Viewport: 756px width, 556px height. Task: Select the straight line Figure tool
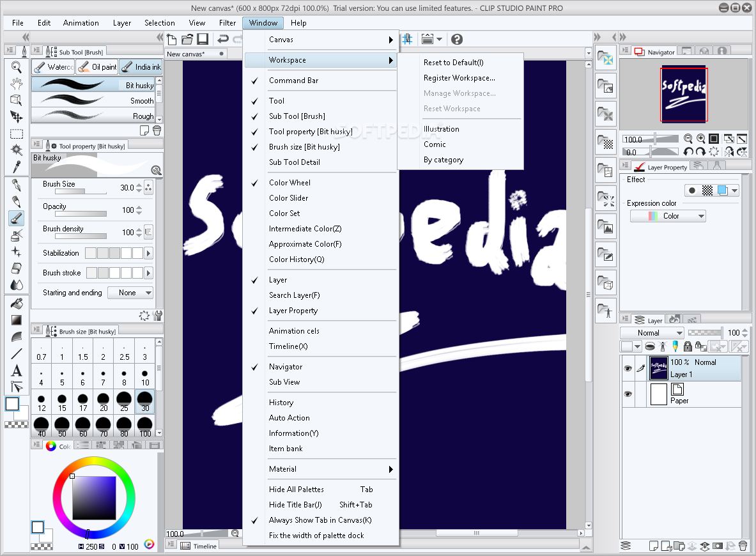[x=17, y=353]
